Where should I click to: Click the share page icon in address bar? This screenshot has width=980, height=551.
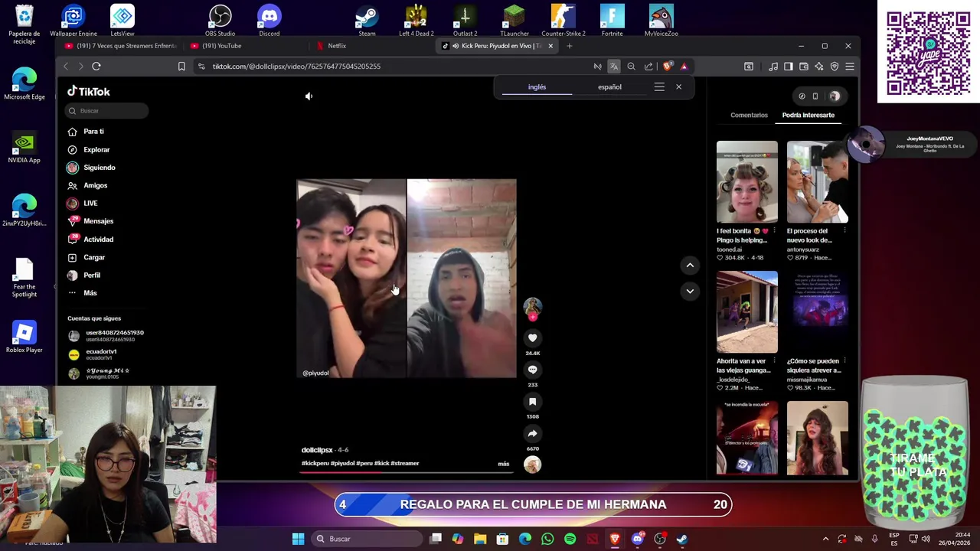pyautogui.click(x=648, y=67)
